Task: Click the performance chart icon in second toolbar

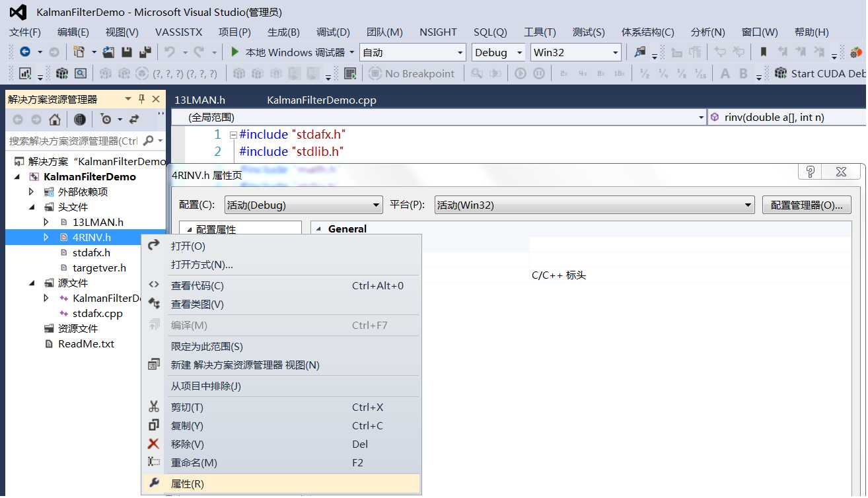Action: (x=26, y=73)
